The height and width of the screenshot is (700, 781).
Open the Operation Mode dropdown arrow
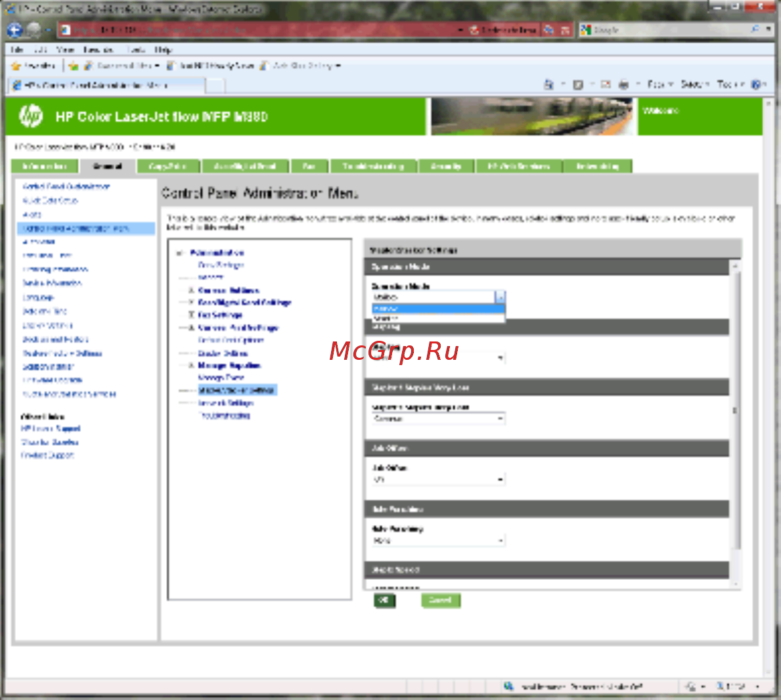(500, 297)
